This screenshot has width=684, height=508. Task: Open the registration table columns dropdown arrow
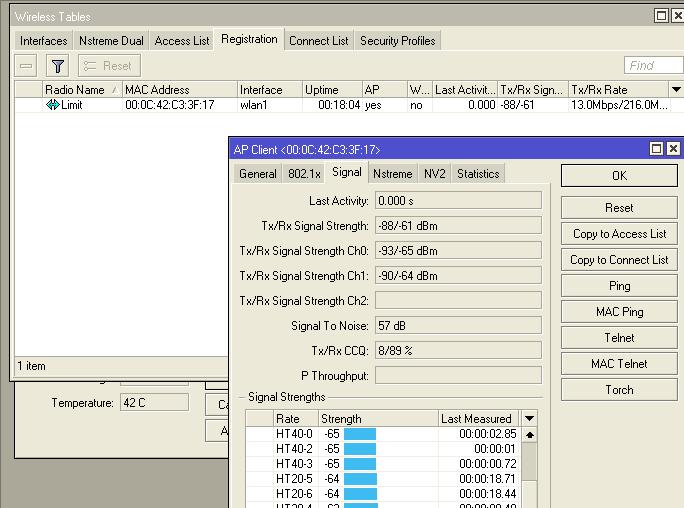676,90
